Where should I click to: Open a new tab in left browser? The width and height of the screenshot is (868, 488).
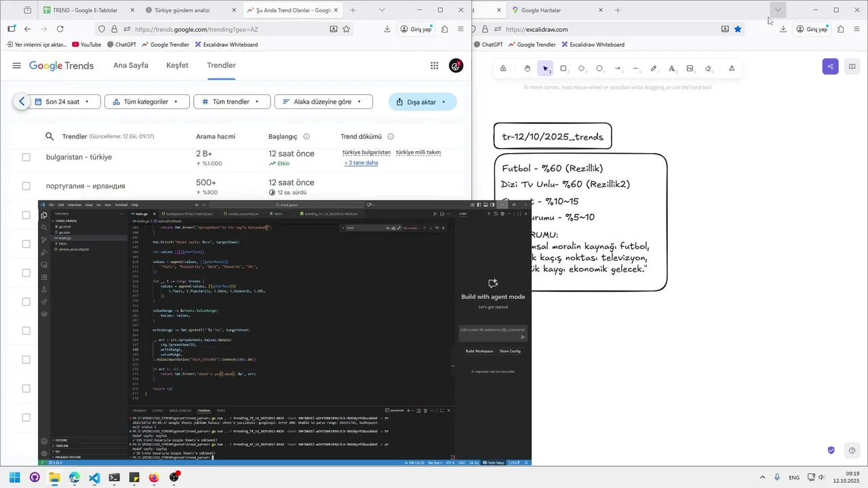[353, 10]
